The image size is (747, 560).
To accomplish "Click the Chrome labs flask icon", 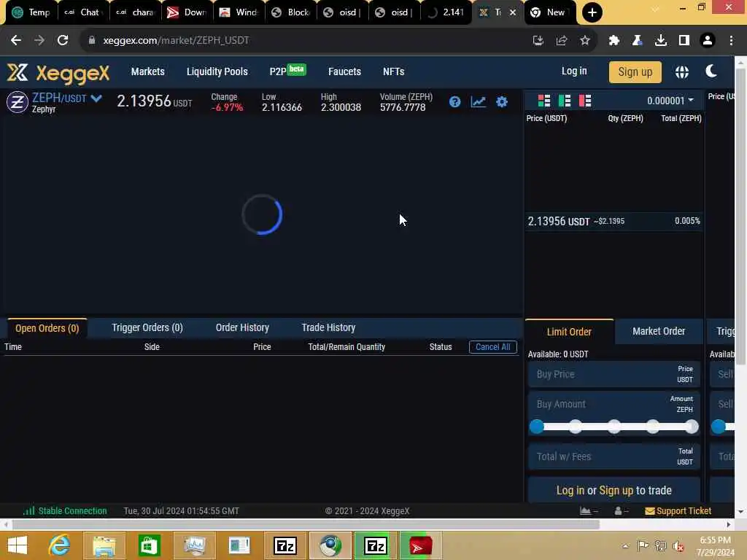I will [637, 41].
